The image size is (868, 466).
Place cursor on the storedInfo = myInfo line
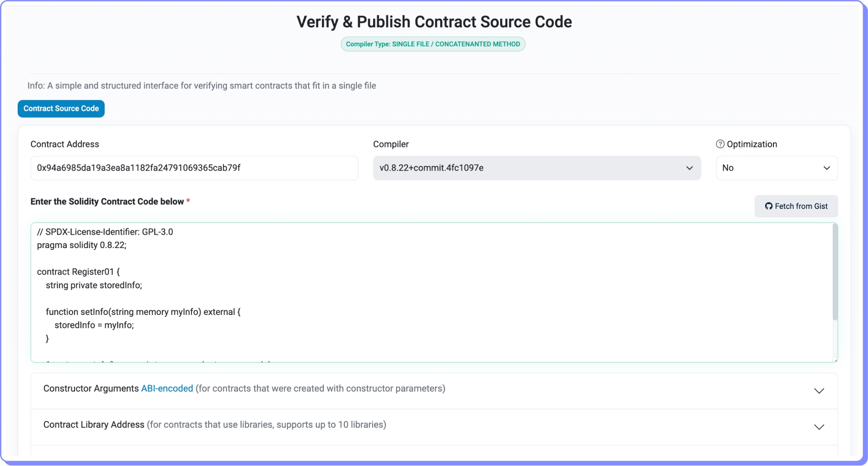tap(94, 325)
